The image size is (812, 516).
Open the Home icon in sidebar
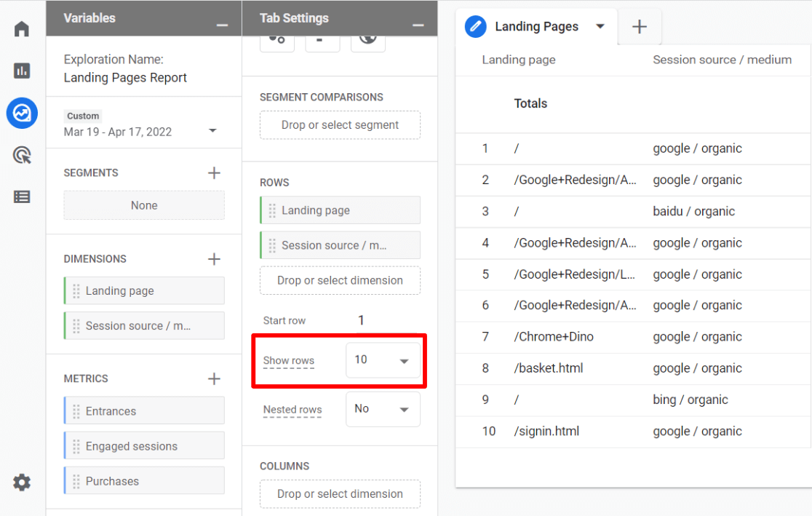21,28
